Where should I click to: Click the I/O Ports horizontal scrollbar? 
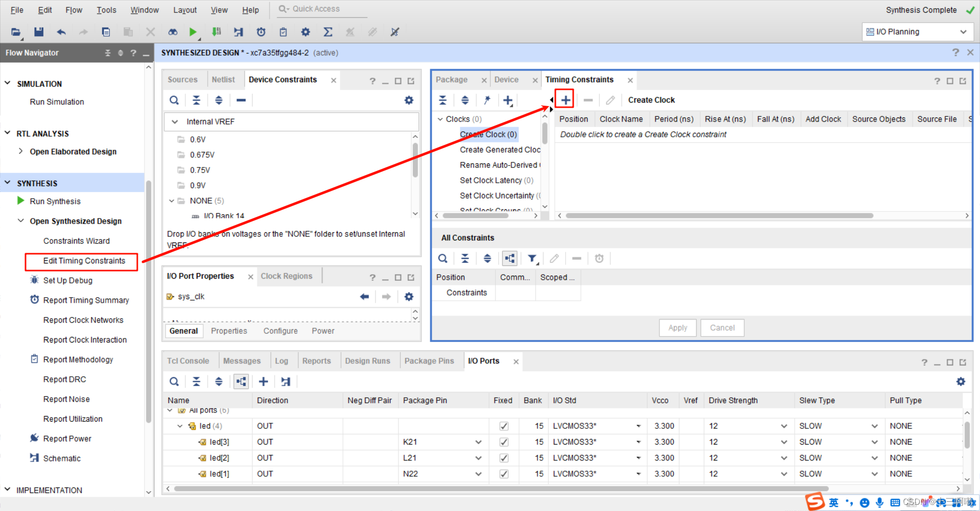[500, 489]
